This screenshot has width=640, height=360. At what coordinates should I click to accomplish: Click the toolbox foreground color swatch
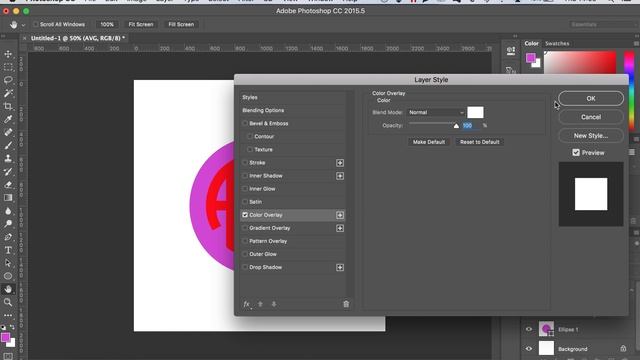pyautogui.click(x=6, y=338)
